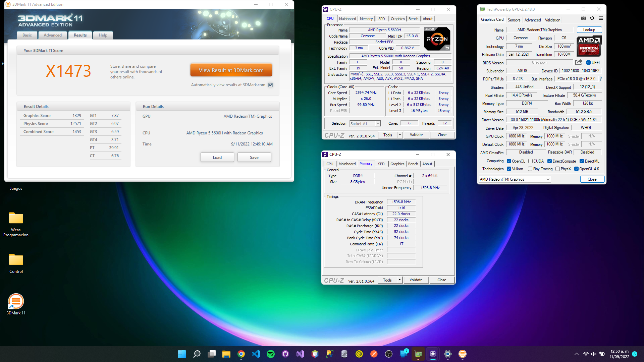Open Settings gear in taskbar
The height and width of the screenshot is (362, 644).
click(x=448, y=354)
